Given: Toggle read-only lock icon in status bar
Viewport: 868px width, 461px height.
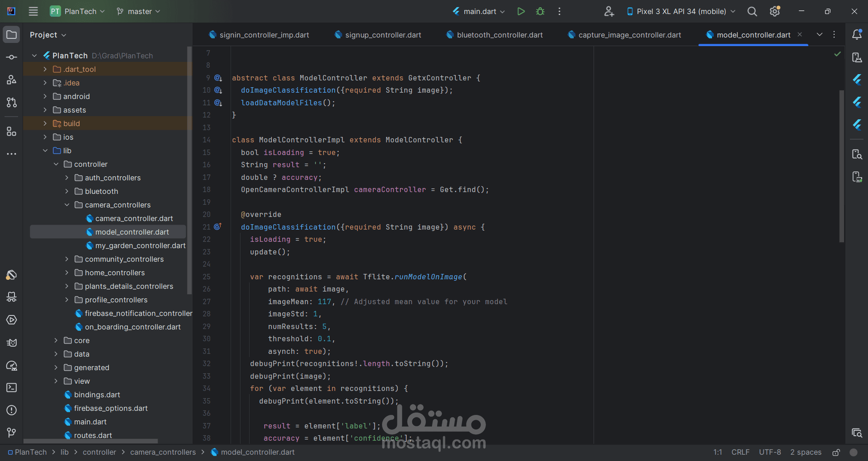Looking at the screenshot, I should pyautogui.click(x=836, y=452).
